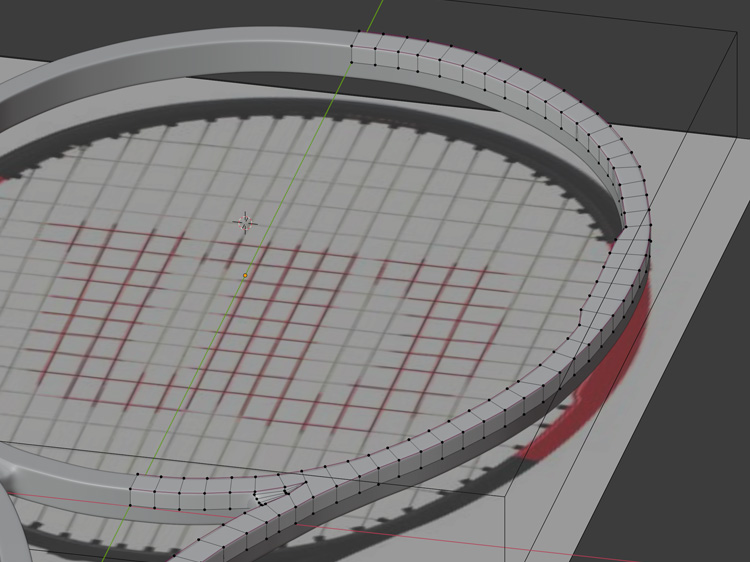Click the orange object origin dot
Image resolution: width=750 pixels, height=562 pixels.
point(245,275)
